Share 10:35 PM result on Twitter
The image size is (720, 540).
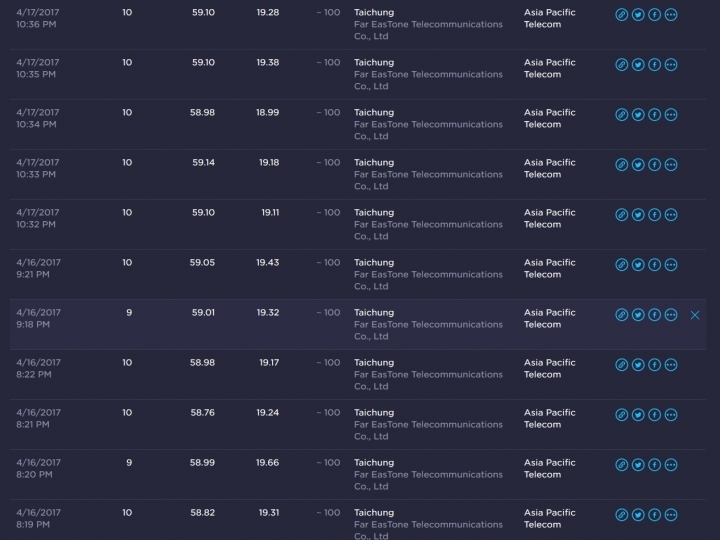click(x=638, y=65)
